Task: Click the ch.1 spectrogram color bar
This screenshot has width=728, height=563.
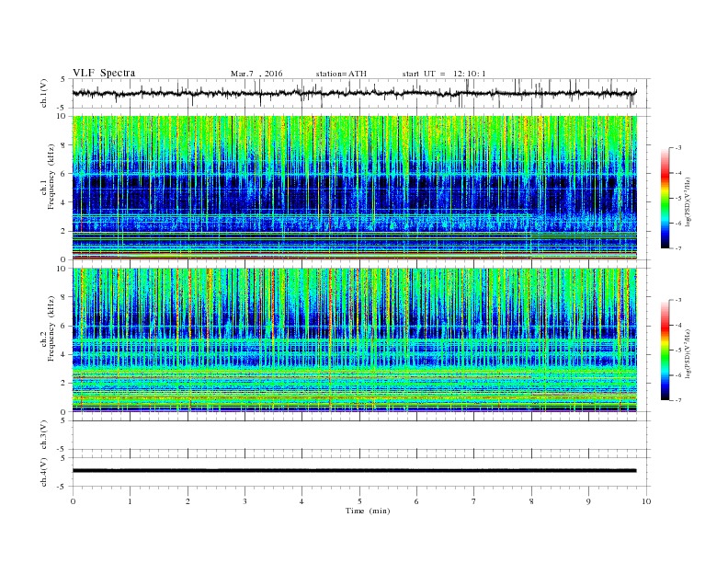Action: [665, 198]
